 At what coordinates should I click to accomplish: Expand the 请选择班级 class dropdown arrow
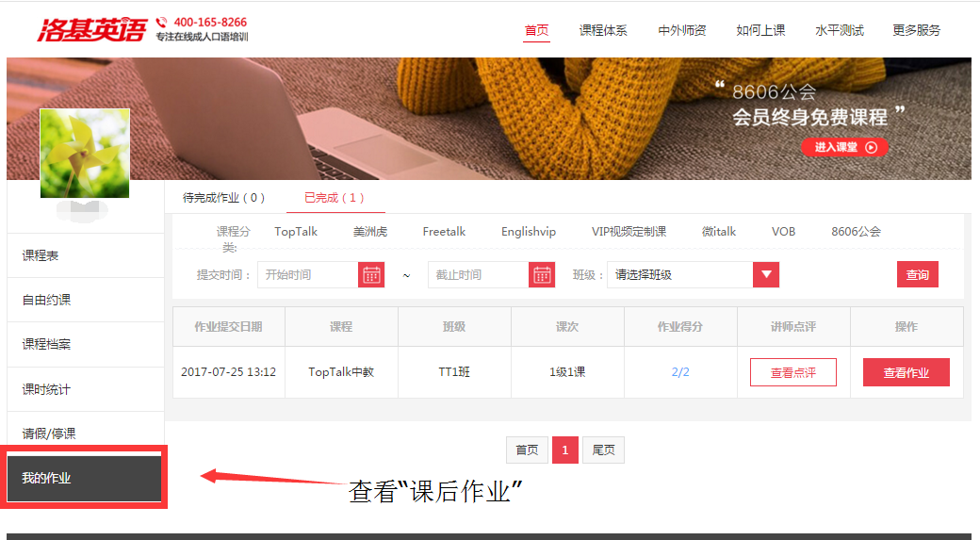tap(766, 275)
